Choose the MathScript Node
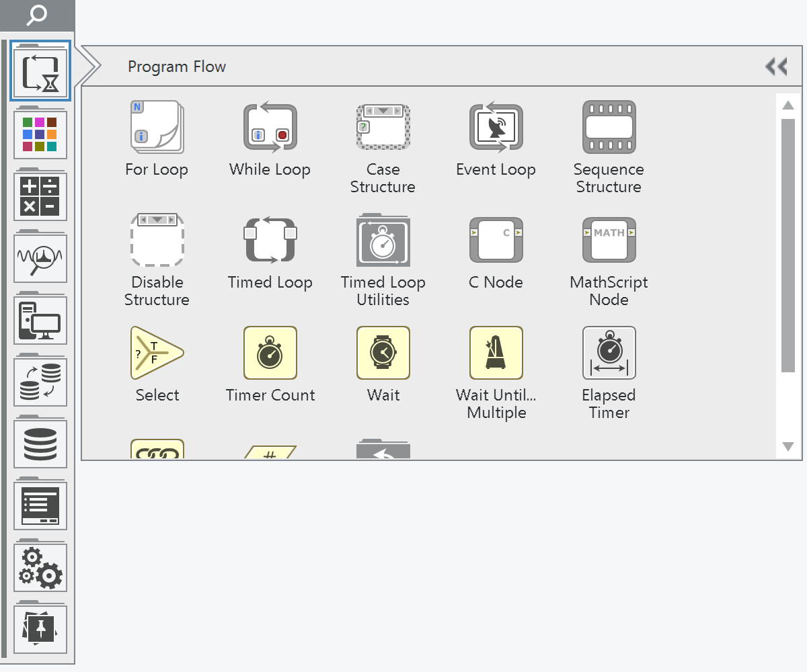The height and width of the screenshot is (672, 807). (x=609, y=241)
